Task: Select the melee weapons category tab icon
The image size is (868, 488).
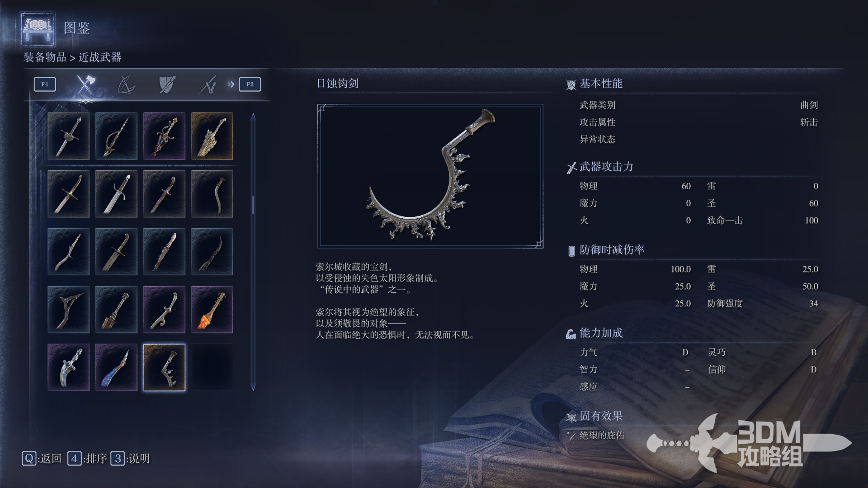Action: 86,84
